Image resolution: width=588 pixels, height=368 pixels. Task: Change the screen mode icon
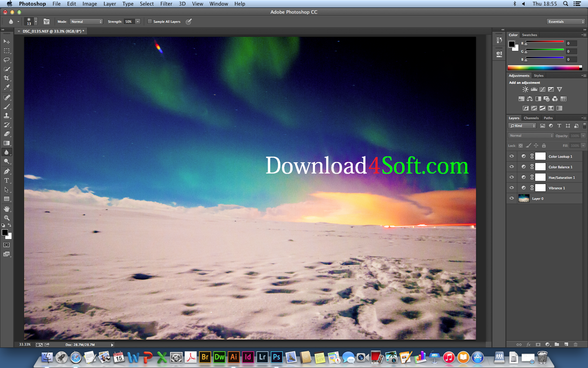click(7, 254)
